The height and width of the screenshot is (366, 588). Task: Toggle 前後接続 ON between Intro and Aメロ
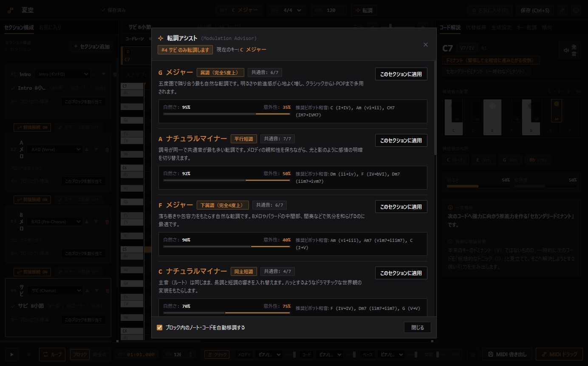(x=32, y=128)
